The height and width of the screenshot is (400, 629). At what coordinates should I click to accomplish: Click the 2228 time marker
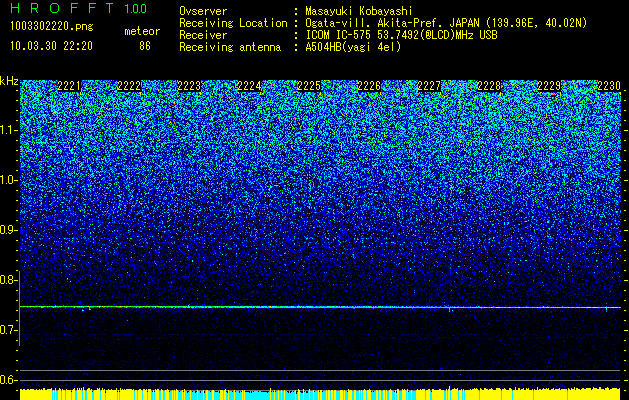(x=489, y=86)
